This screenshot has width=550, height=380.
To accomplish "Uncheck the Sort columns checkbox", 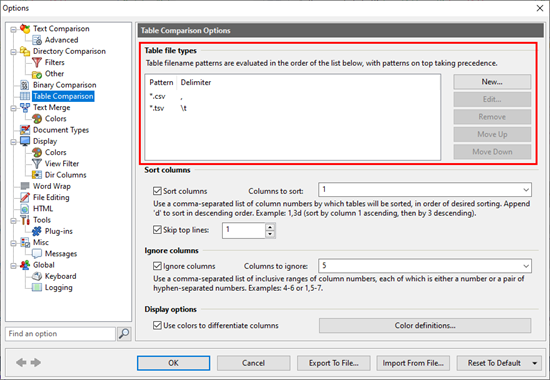I will pos(157,191).
